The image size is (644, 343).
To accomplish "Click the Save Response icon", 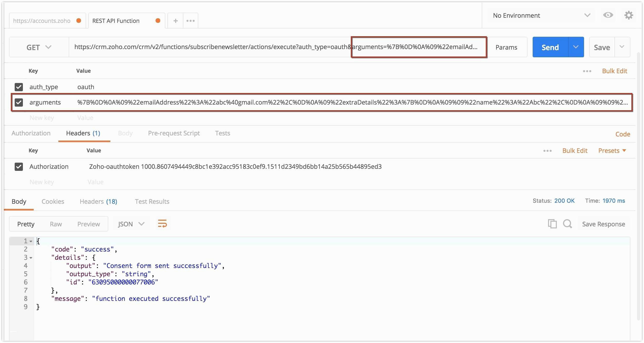I will click(603, 224).
